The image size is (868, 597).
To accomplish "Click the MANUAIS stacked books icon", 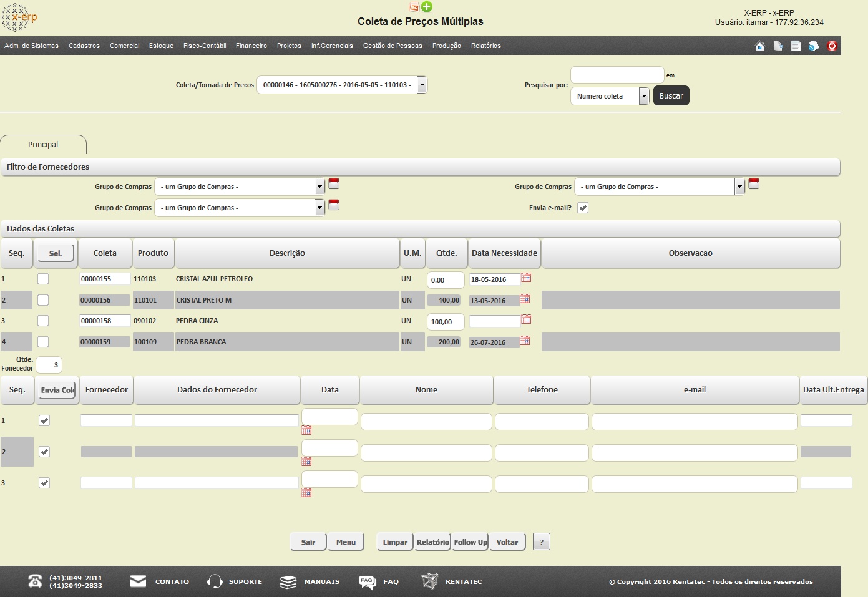I will [288, 581].
